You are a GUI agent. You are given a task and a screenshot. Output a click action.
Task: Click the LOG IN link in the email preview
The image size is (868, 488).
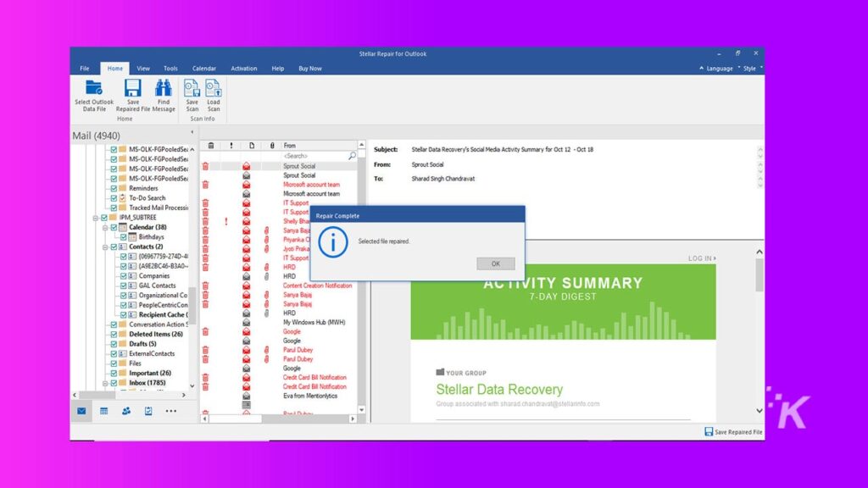(x=701, y=258)
